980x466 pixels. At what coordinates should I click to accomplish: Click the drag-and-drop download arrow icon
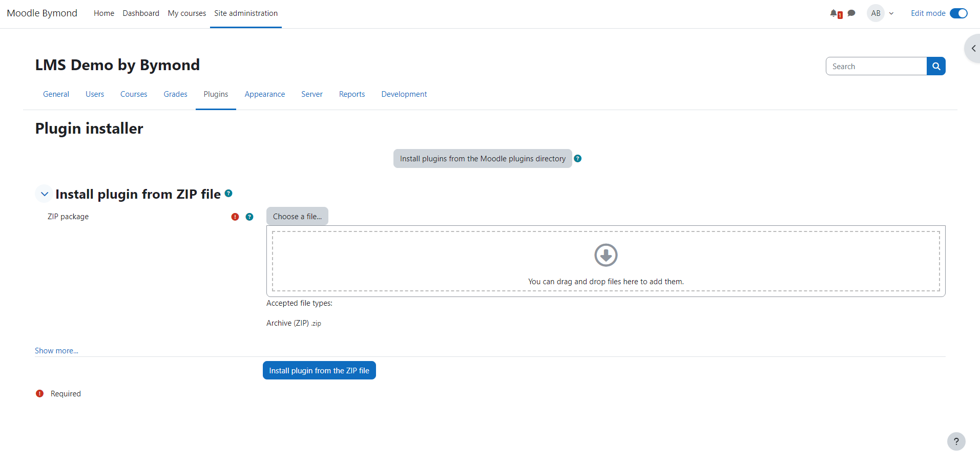[x=606, y=255]
